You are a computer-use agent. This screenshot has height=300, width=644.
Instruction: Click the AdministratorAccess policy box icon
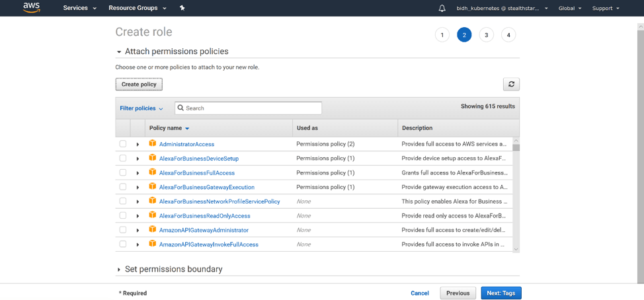pyautogui.click(x=152, y=143)
